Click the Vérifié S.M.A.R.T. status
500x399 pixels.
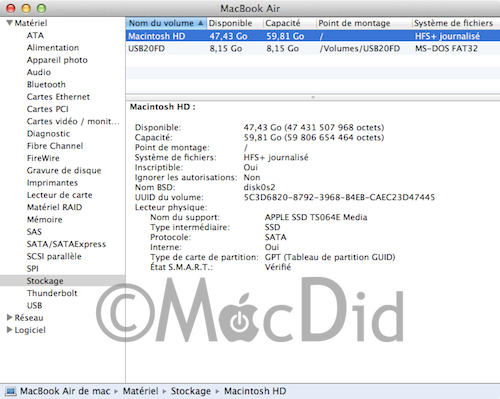278,267
